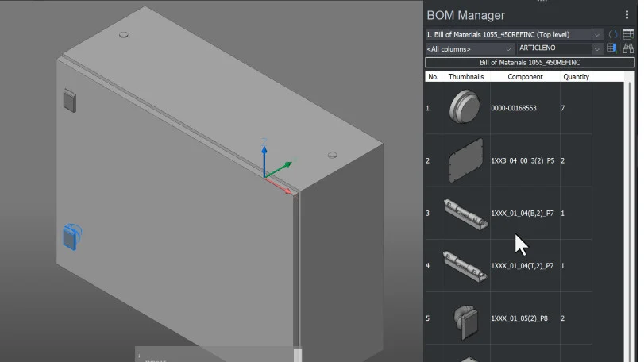Select the thumbnail for 0000-00168553

click(465, 106)
